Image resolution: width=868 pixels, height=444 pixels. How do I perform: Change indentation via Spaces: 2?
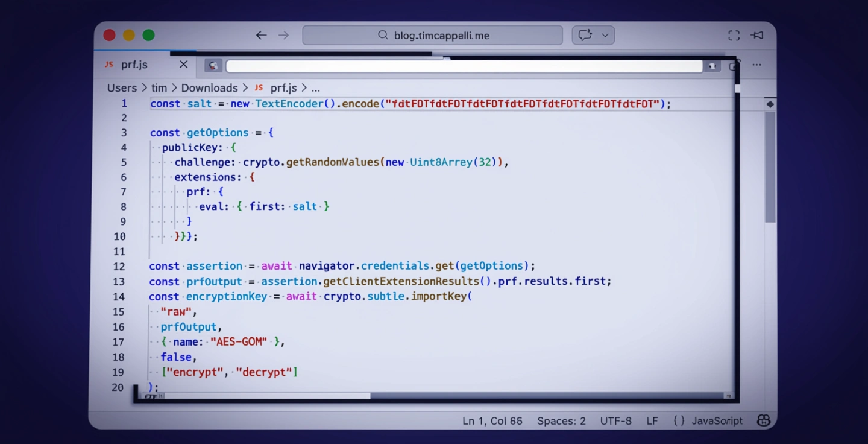pyautogui.click(x=561, y=420)
